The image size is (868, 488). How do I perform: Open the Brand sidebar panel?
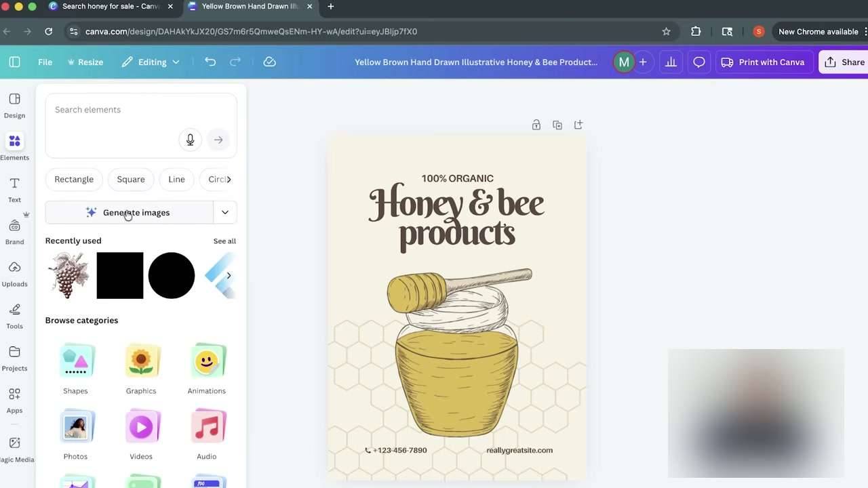pyautogui.click(x=14, y=232)
